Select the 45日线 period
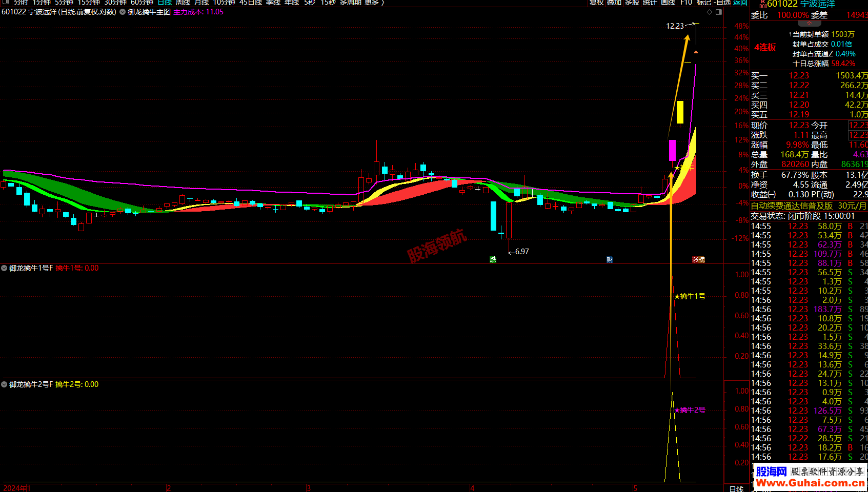The image size is (868, 492). pos(251,2)
